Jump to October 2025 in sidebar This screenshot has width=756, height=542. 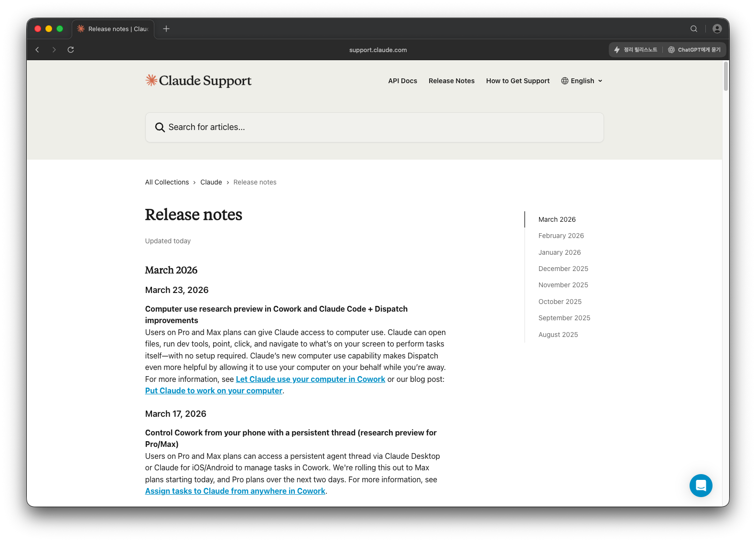pyautogui.click(x=560, y=302)
